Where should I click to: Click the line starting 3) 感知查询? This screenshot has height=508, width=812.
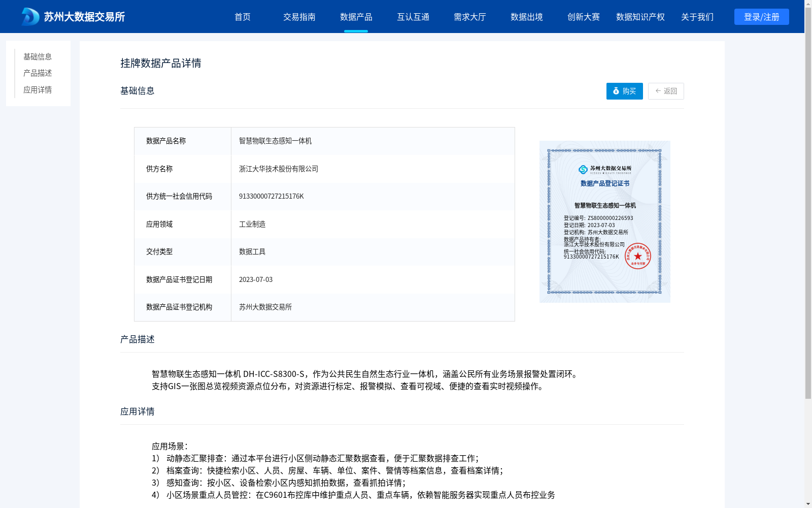point(279,483)
